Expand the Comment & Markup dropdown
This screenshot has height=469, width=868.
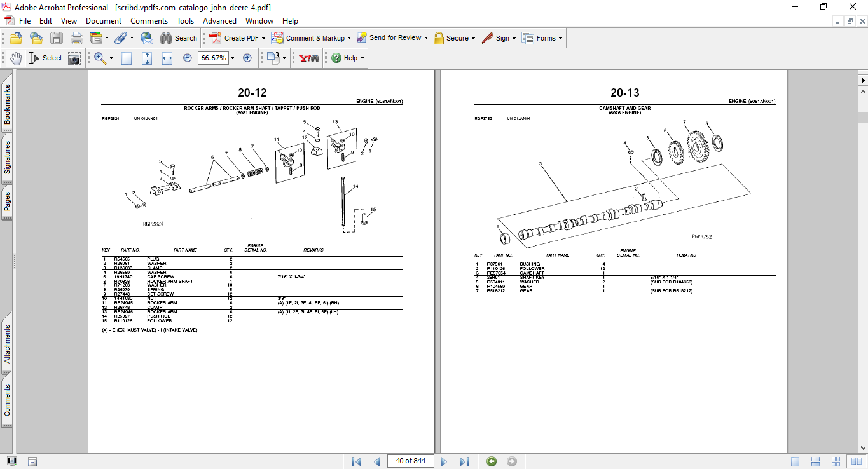[x=350, y=38]
